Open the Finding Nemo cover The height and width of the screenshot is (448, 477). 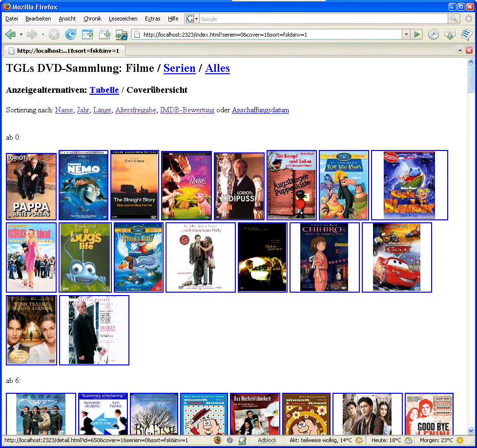click(83, 185)
